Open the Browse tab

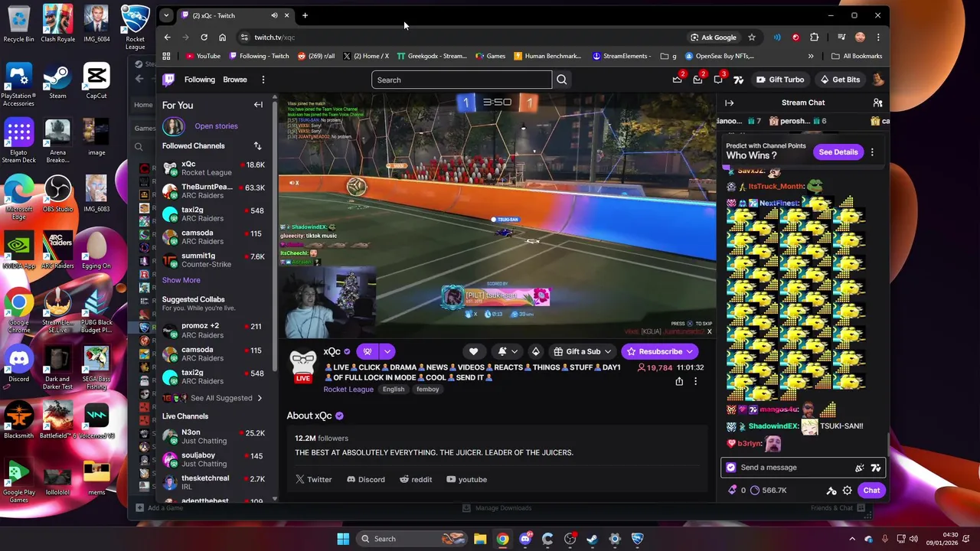pos(235,80)
